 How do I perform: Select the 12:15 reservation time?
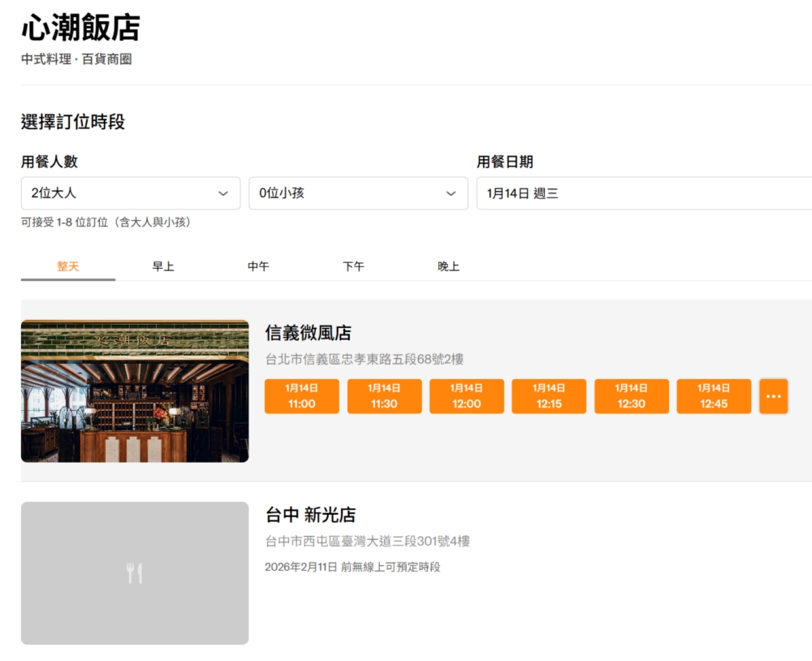(549, 396)
